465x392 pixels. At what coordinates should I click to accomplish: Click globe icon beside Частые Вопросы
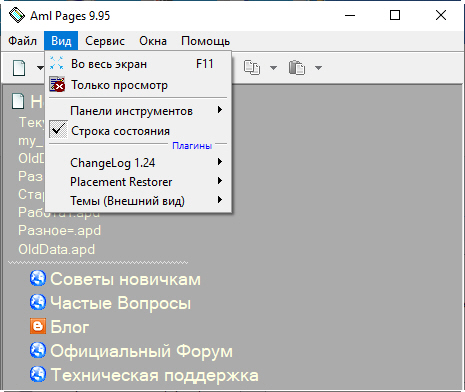point(38,302)
